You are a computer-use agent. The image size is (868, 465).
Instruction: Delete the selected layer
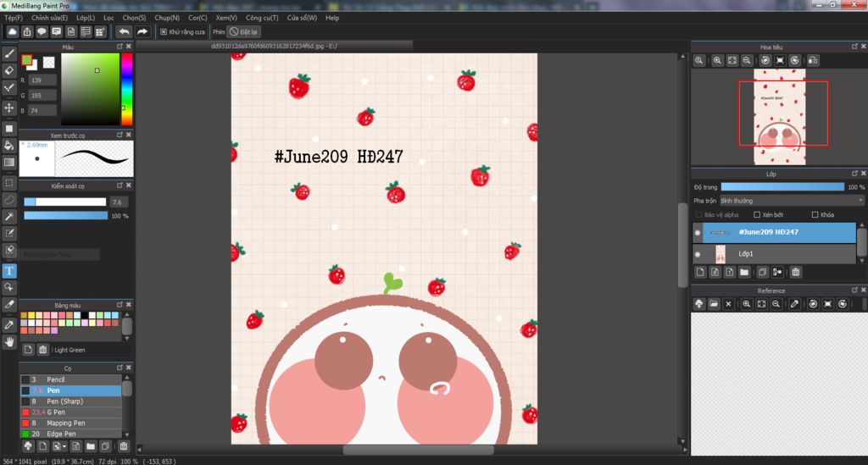[795, 272]
